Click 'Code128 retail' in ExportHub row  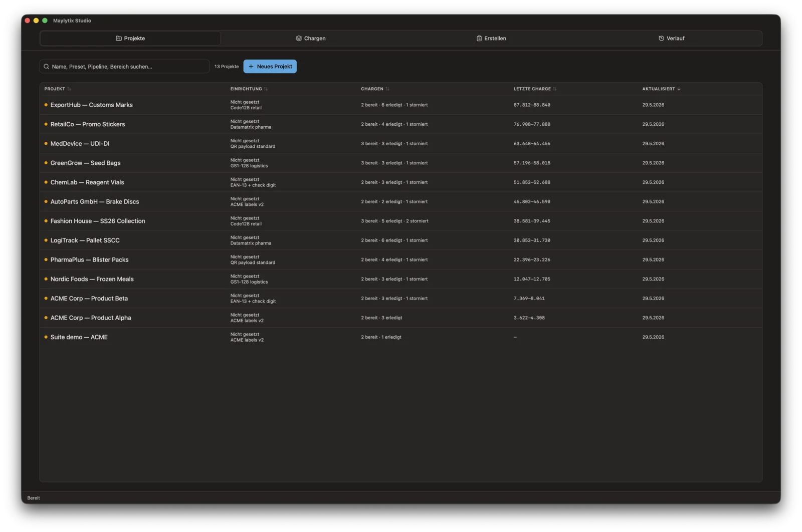pyautogui.click(x=246, y=108)
